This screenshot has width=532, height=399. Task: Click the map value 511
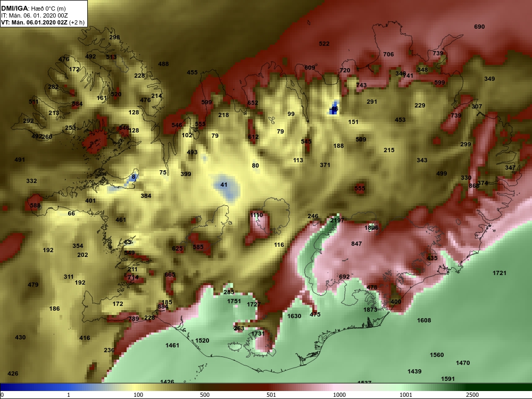(34, 102)
